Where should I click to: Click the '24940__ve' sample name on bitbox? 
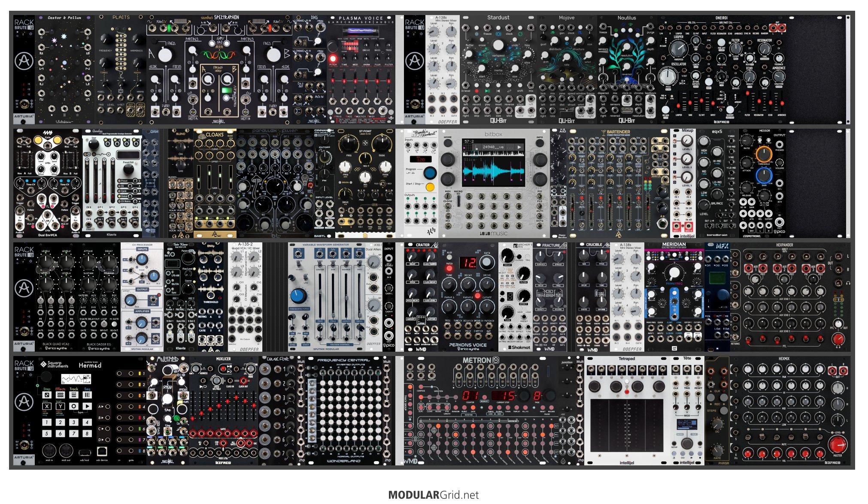493,147
